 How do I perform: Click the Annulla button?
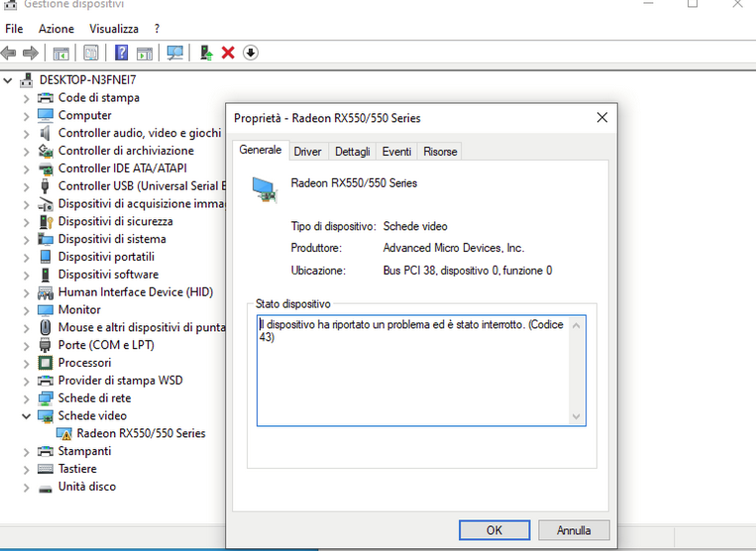574,530
